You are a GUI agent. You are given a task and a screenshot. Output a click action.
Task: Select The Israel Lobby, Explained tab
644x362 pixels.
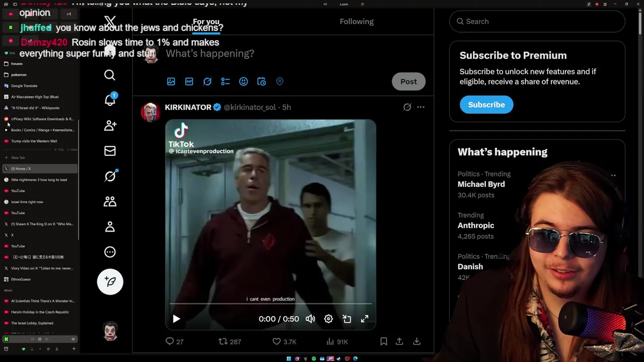pyautogui.click(x=40, y=323)
